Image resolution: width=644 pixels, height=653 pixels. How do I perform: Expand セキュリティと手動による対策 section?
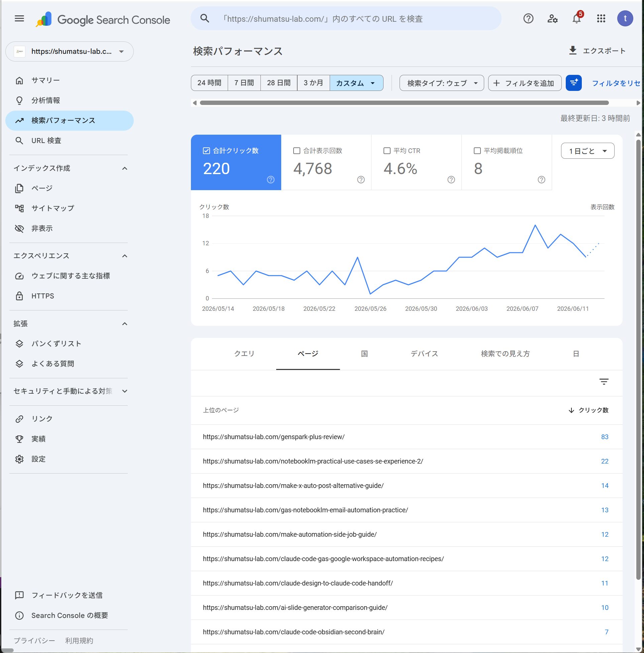(124, 391)
